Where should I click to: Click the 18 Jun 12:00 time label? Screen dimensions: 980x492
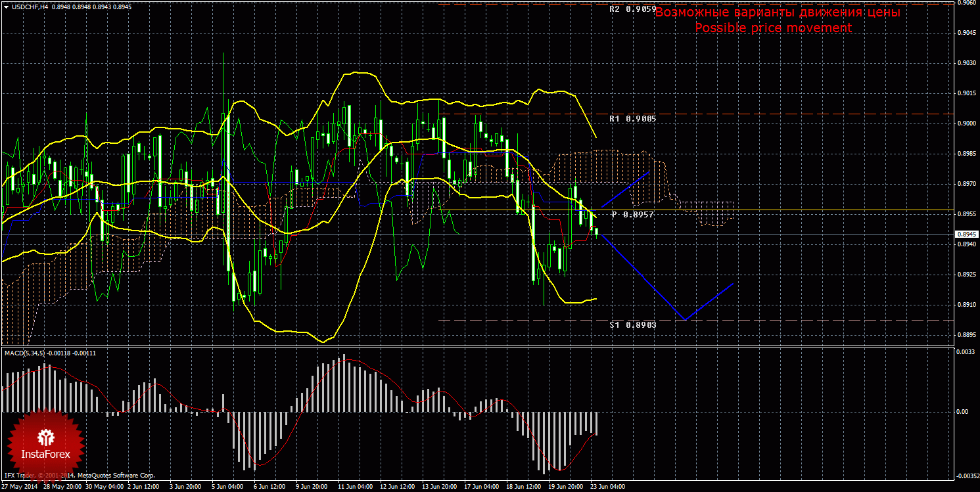(x=524, y=487)
